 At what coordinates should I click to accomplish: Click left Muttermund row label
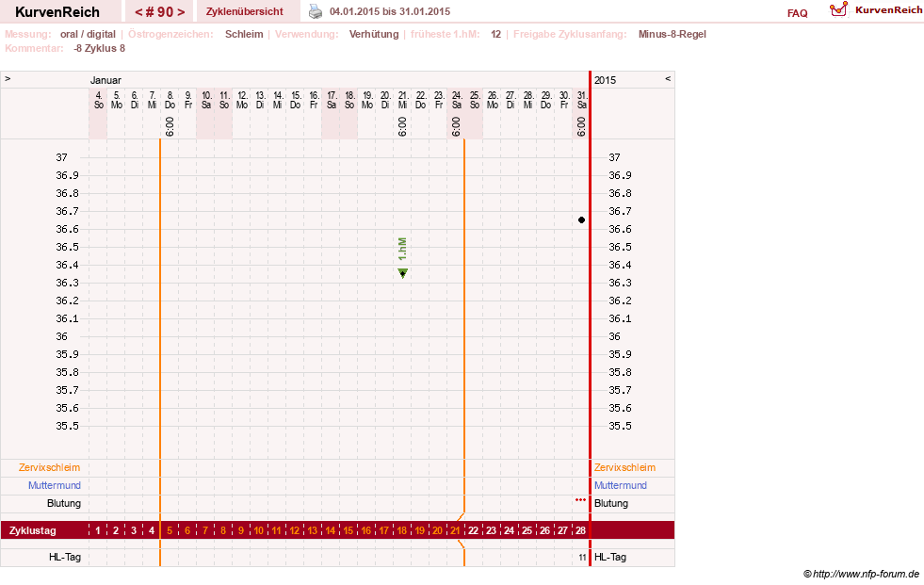pos(55,485)
